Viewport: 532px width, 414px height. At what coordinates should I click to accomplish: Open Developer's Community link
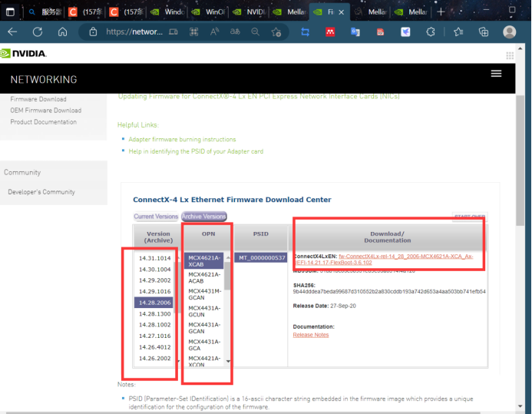point(41,192)
